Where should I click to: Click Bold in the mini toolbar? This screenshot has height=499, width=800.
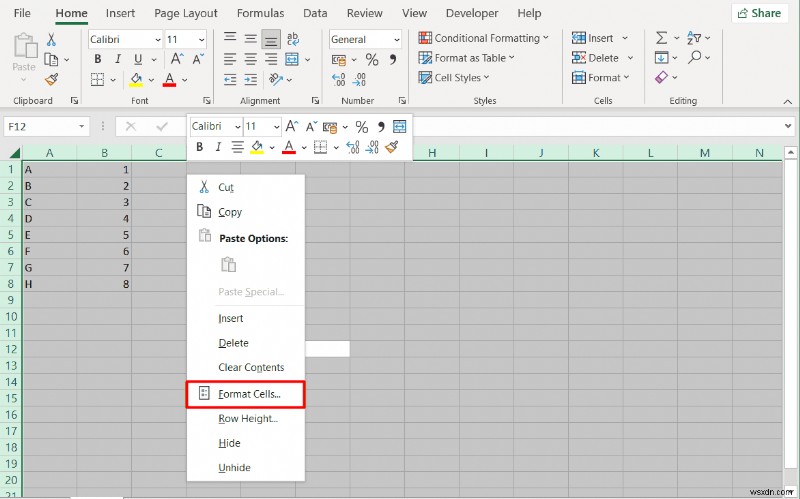click(199, 147)
